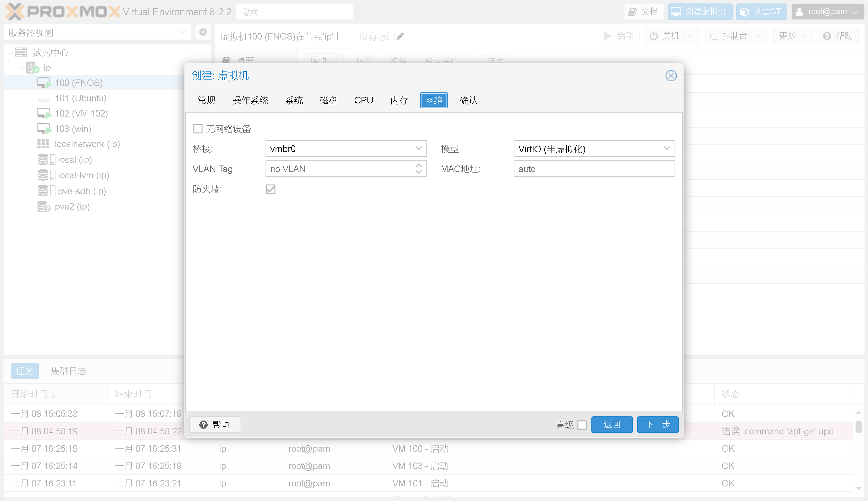Click the apt-get error status text

pyautogui.click(x=782, y=431)
